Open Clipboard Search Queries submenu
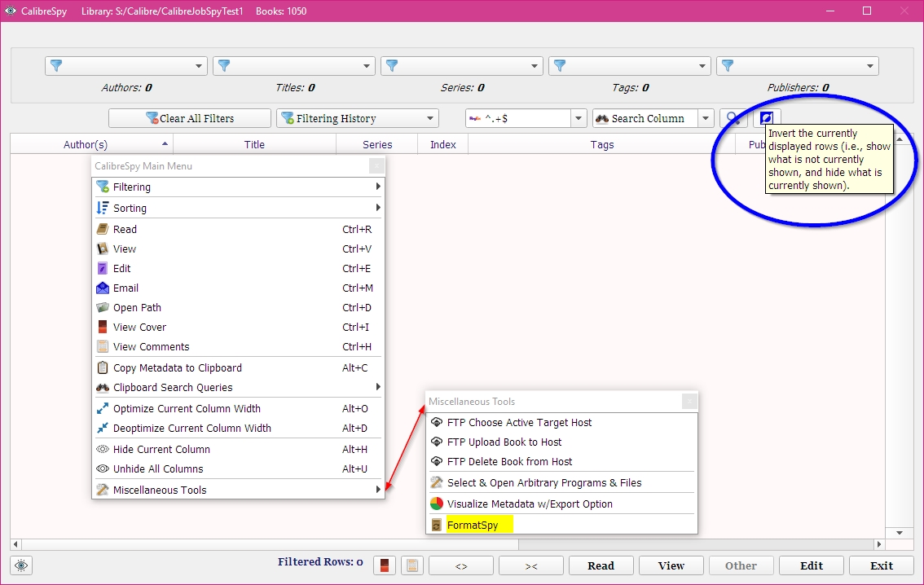924x585 pixels. (238, 387)
